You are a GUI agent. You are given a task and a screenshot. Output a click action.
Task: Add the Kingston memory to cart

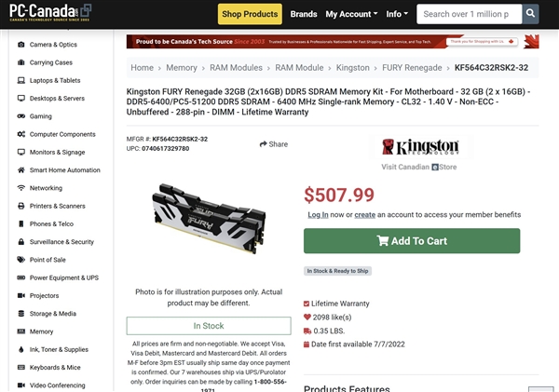coord(412,241)
